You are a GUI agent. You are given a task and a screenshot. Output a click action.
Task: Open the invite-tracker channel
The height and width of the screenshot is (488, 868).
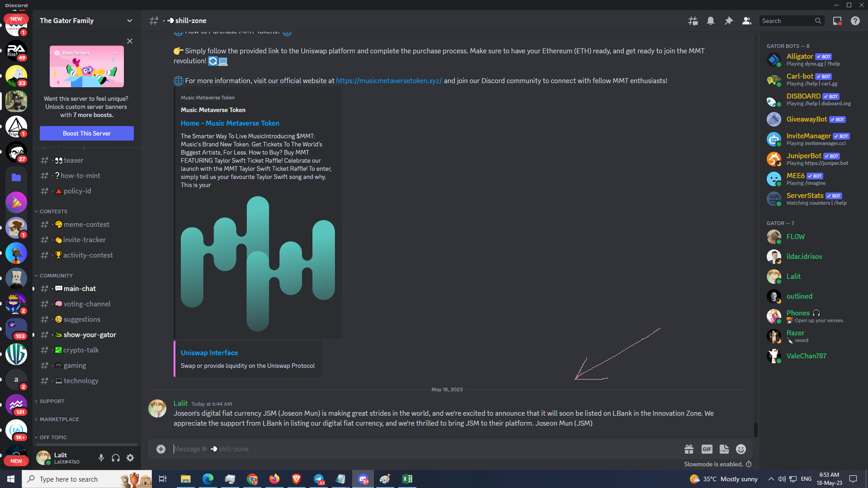[x=87, y=240]
